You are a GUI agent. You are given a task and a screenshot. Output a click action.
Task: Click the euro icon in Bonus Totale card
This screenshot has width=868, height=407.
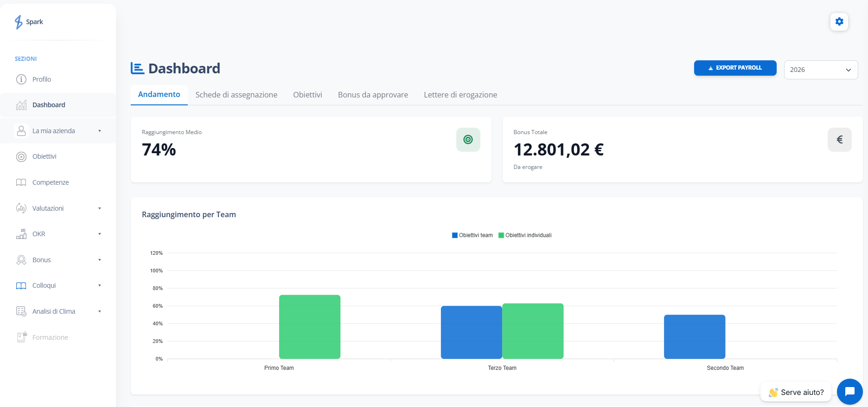click(x=840, y=140)
